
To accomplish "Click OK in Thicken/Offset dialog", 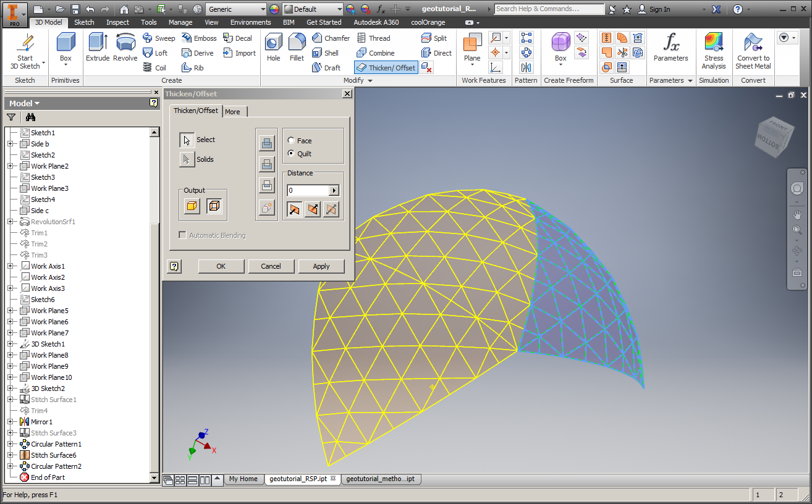I will pyautogui.click(x=221, y=266).
